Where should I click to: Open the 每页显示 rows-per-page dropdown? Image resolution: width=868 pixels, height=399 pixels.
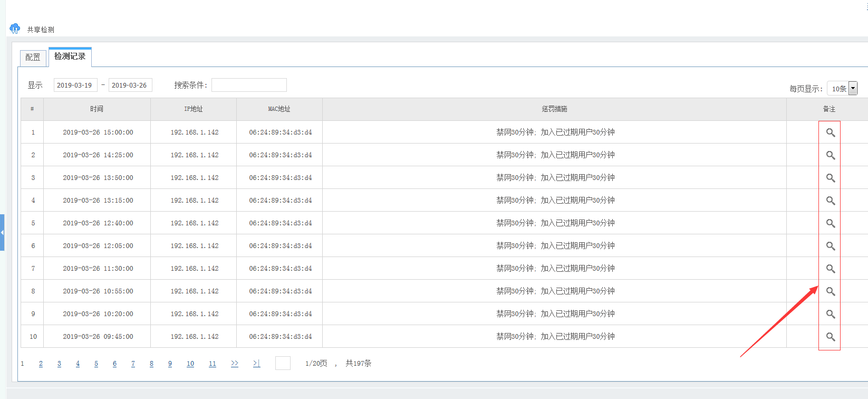point(853,89)
